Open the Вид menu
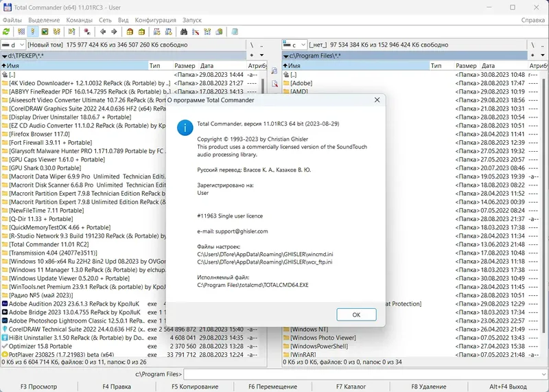 124,20
